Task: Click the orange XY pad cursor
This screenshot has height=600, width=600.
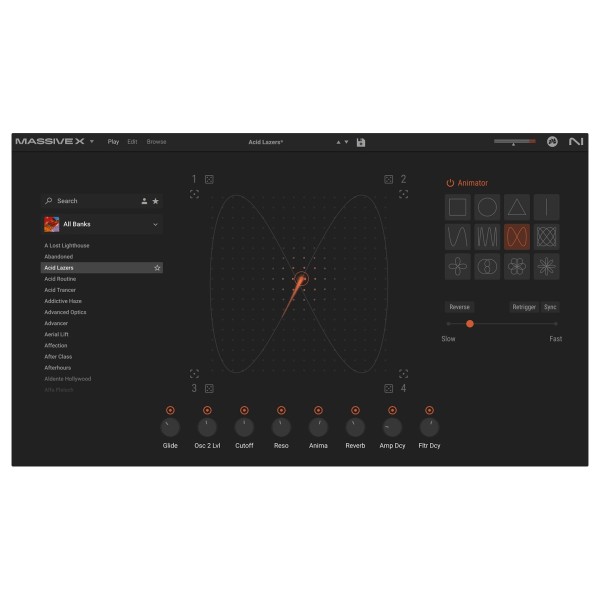Action: pyautogui.click(x=302, y=279)
